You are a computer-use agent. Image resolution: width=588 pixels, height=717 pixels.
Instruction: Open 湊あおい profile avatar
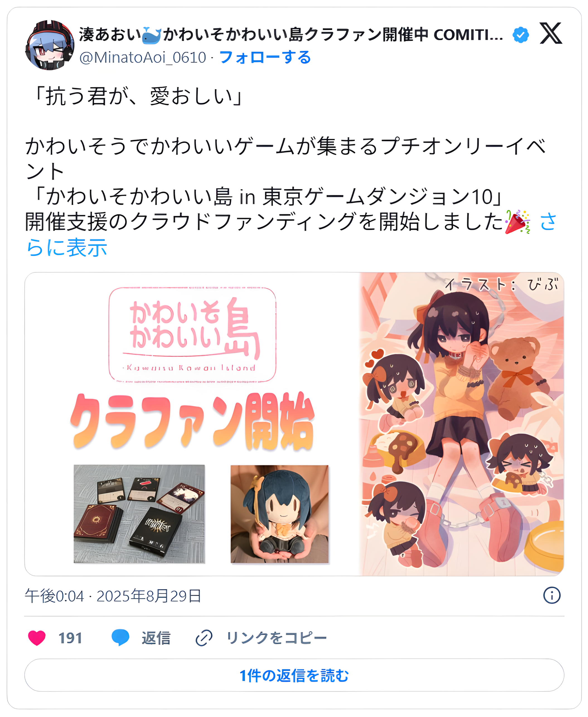point(49,45)
